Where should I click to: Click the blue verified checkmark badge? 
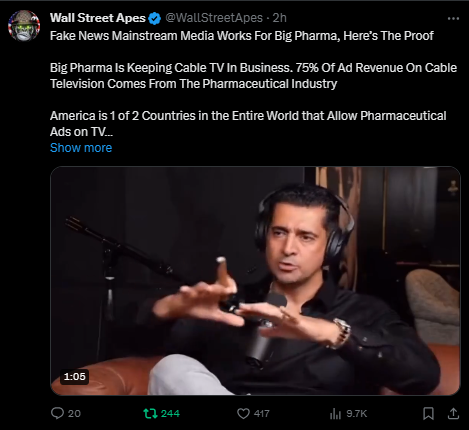coord(155,18)
